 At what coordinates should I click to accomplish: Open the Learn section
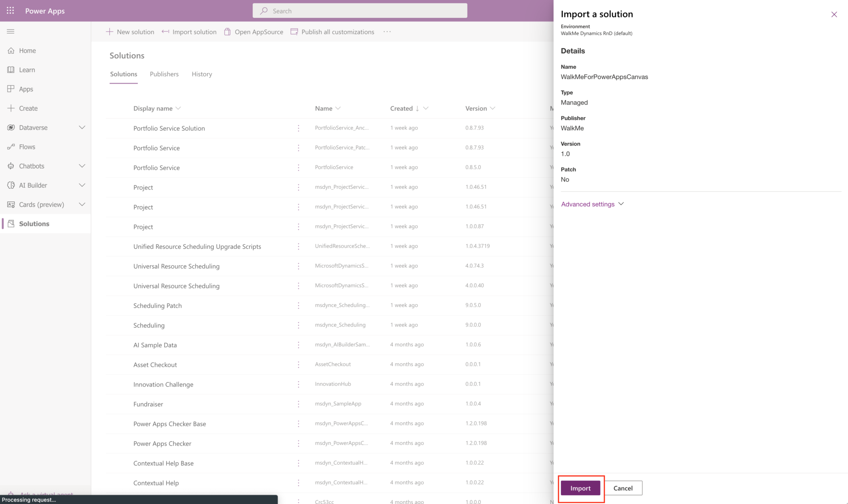pos(27,70)
